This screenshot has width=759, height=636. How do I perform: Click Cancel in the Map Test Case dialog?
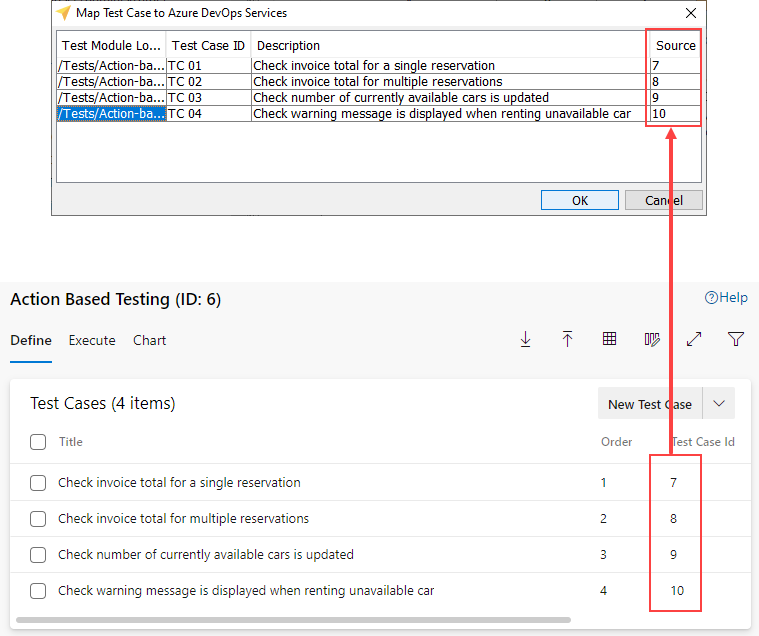664,200
